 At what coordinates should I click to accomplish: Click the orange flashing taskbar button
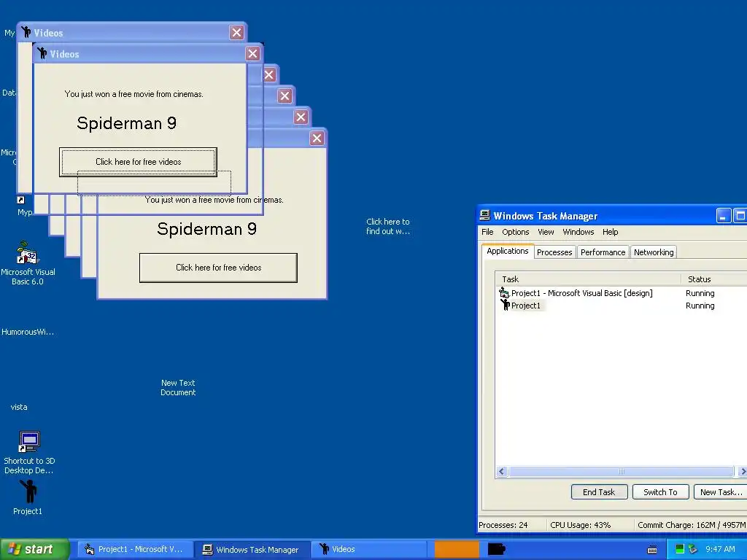[x=457, y=550]
